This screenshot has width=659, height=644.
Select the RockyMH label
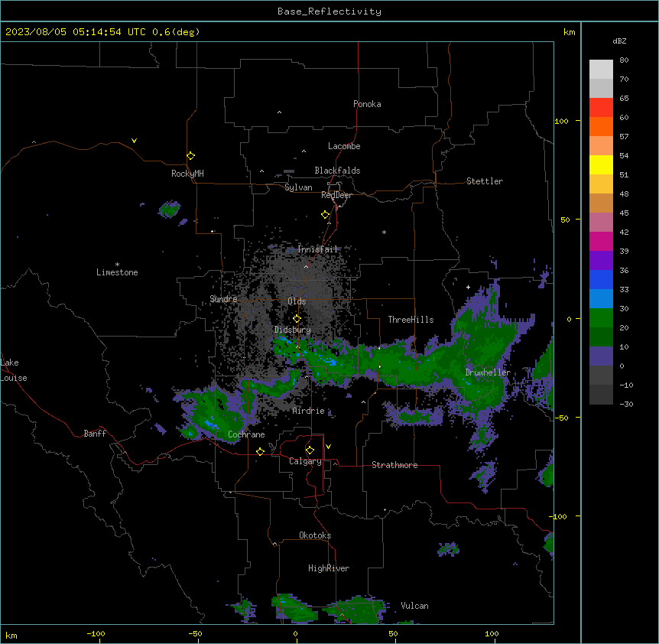click(x=187, y=174)
